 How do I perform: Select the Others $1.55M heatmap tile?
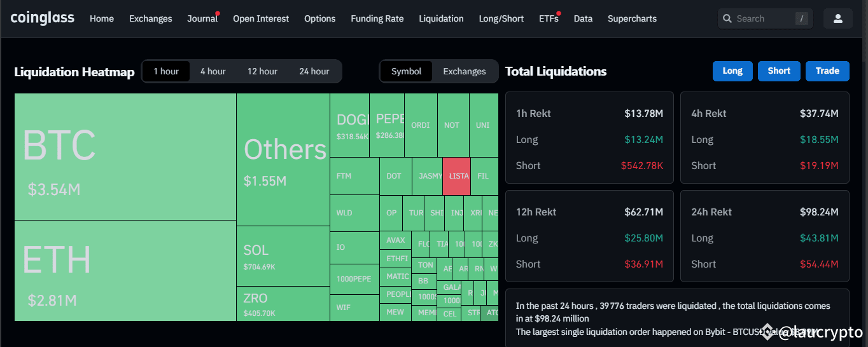pos(283,160)
